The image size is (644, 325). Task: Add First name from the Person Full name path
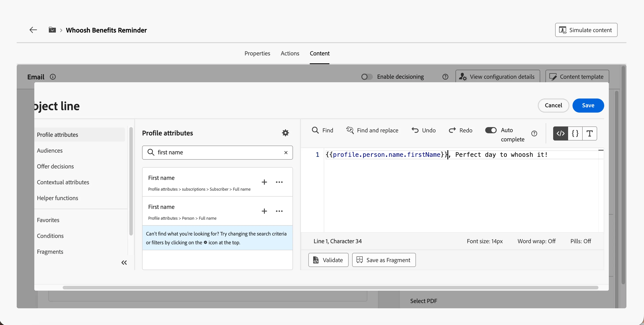coord(264,211)
